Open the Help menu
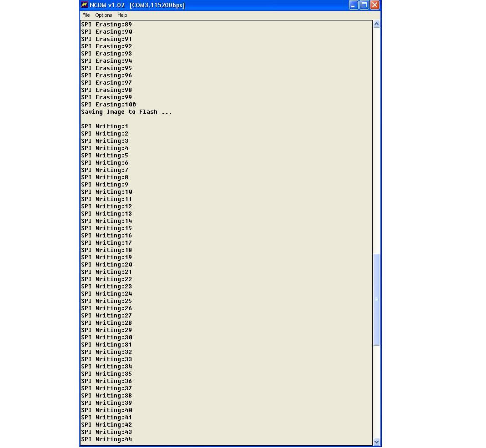486x448 pixels. [x=122, y=15]
